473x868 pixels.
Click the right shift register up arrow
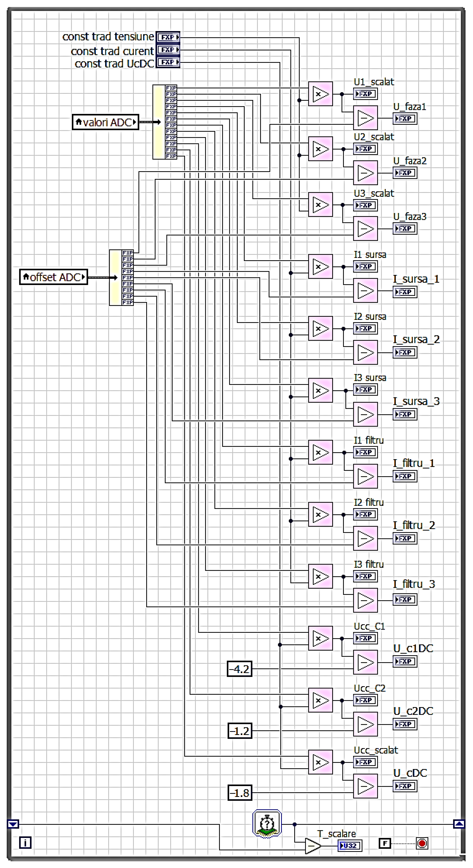(x=459, y=824)
